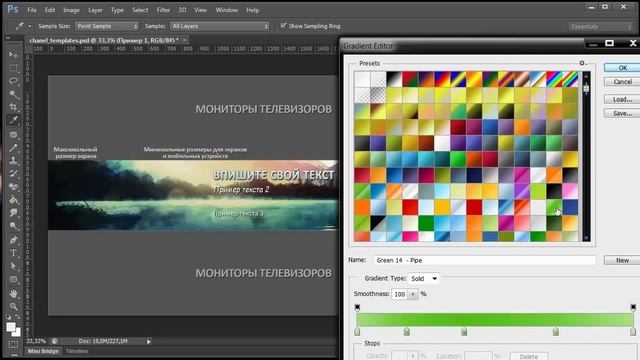640x360 pixels.
Task: Click the Save... button
Action: click(622, 113)
